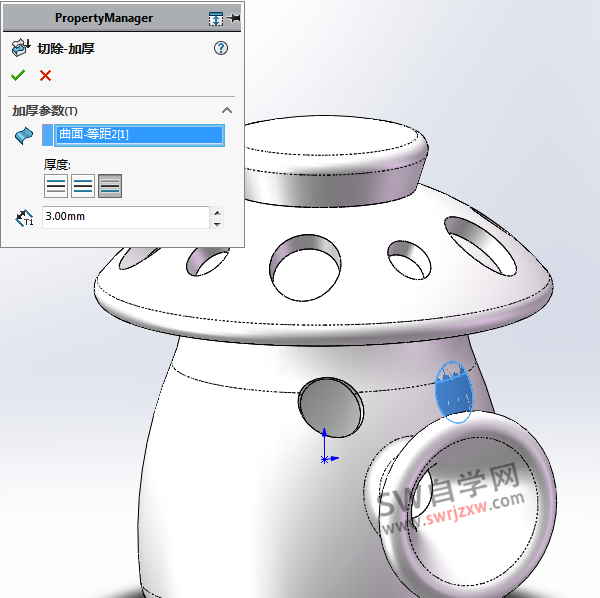Decrease thickness using the down spinner arrow

[218, 223]
